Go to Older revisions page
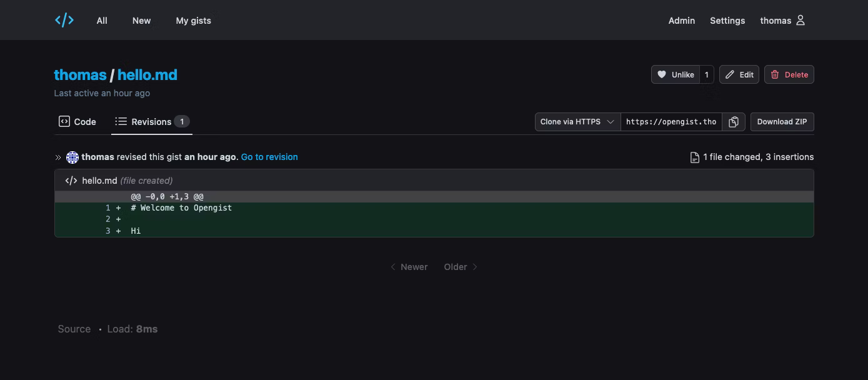This screenshot has height=380, width=868. click(461, 267)
